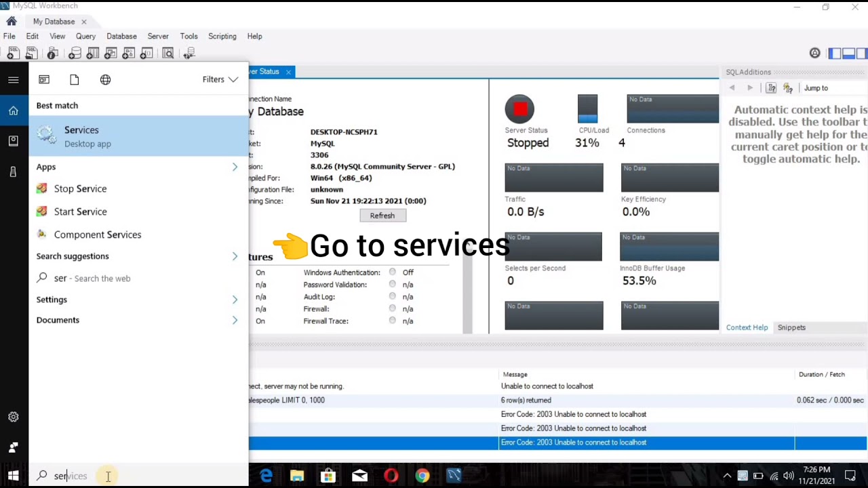
Task: Open the Windows Start button
Action: click(x=14, y=476)
